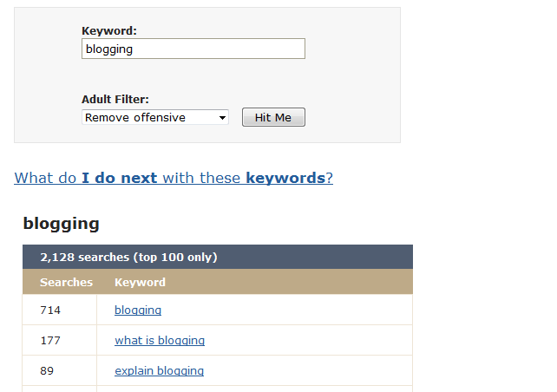Click the arrow on Remove offensive combo box
This screenshot has width=557, height=392.
222,118
